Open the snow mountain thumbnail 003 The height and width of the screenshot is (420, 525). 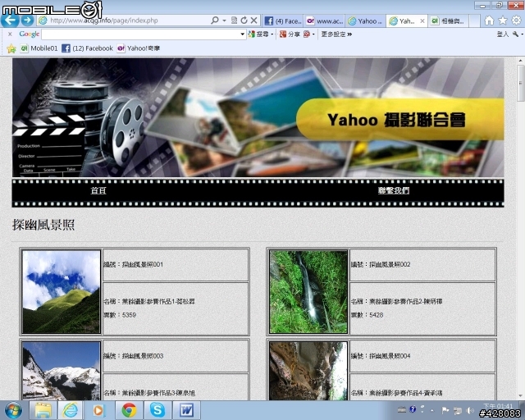click(62, 371)
